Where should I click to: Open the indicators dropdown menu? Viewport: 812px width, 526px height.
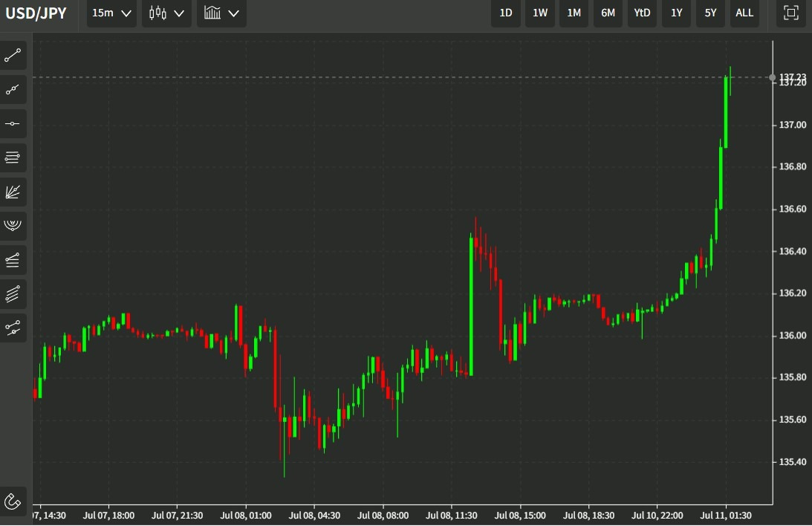pyautogui.click(x=221, y=13)
